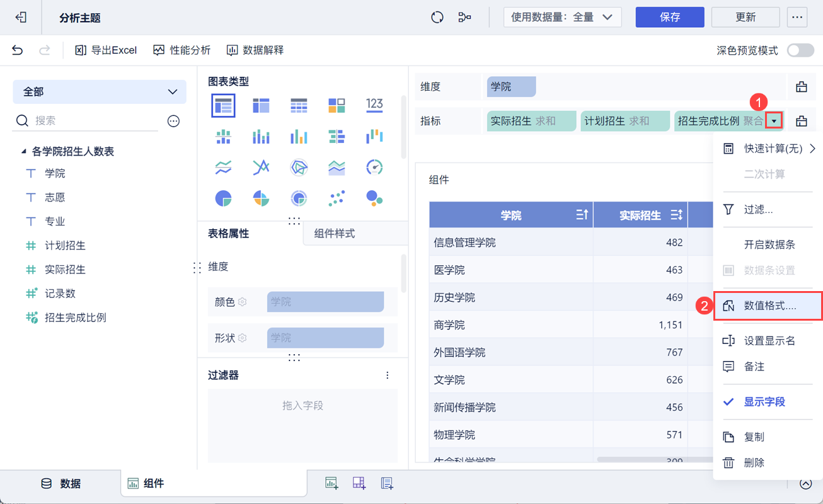Select the scatter plot chart type
The width and height of the screenshot is (823, 504).
coord(337,198)
